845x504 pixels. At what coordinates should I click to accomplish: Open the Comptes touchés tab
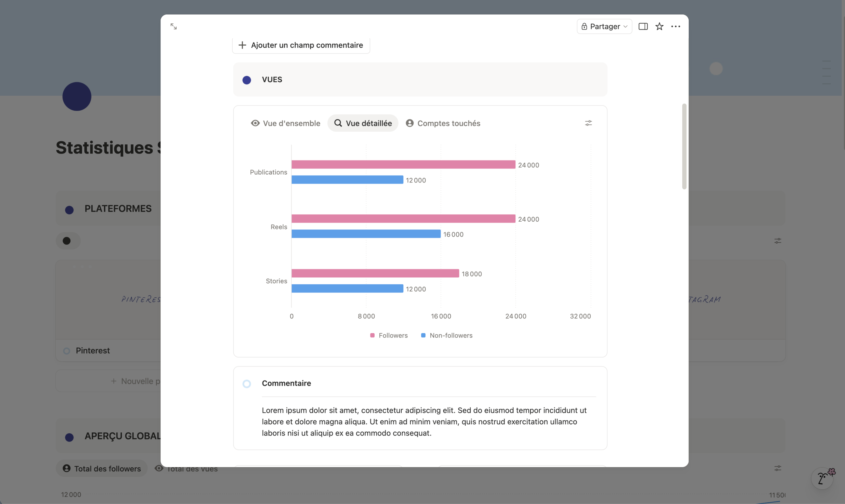pos(443,123)
